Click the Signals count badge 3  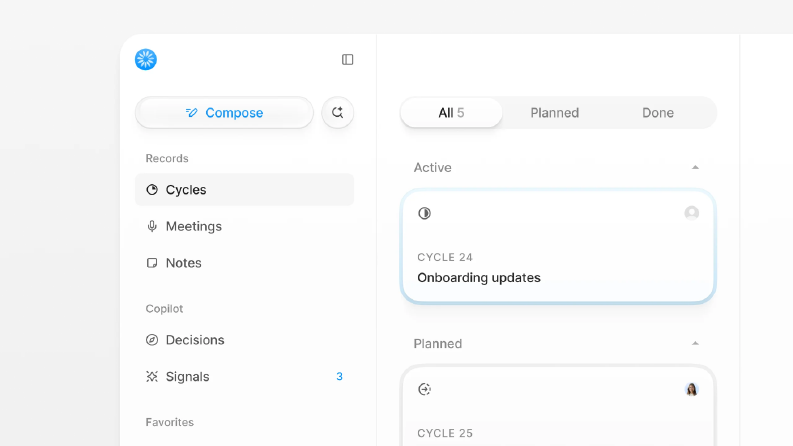(x=339, y=377)
